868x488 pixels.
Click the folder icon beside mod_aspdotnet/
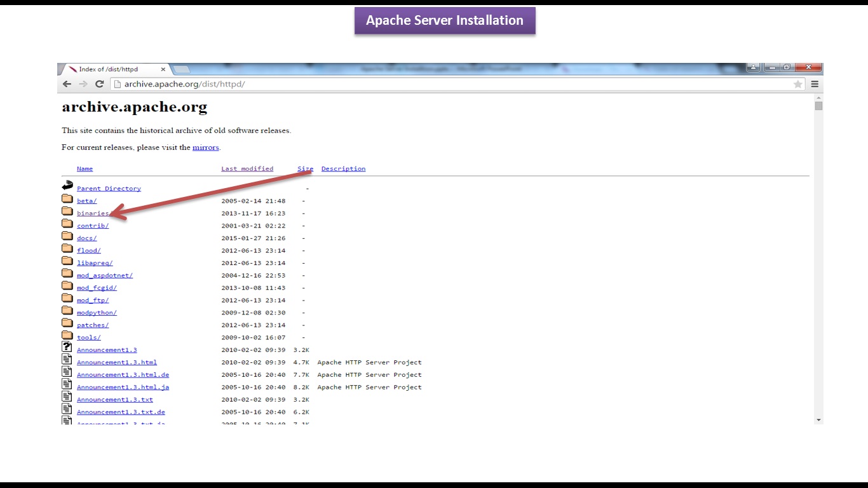[67, 273]
